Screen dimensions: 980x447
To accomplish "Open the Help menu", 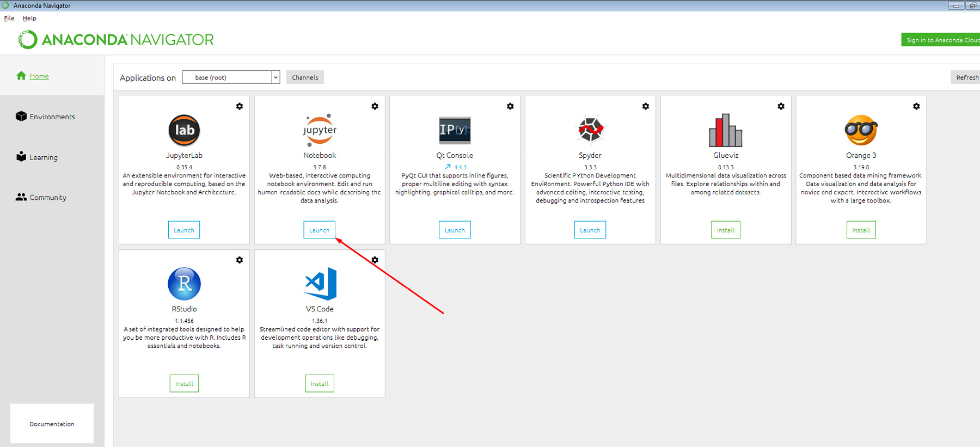I will [29, 18].
